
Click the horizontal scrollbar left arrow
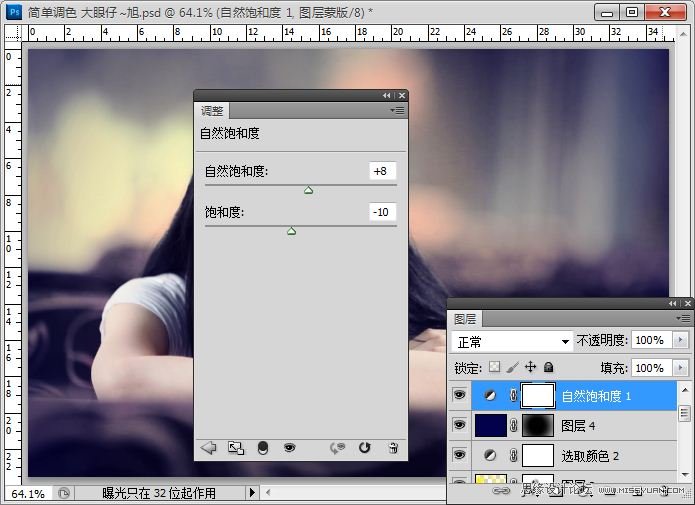(x=268, y=492)
